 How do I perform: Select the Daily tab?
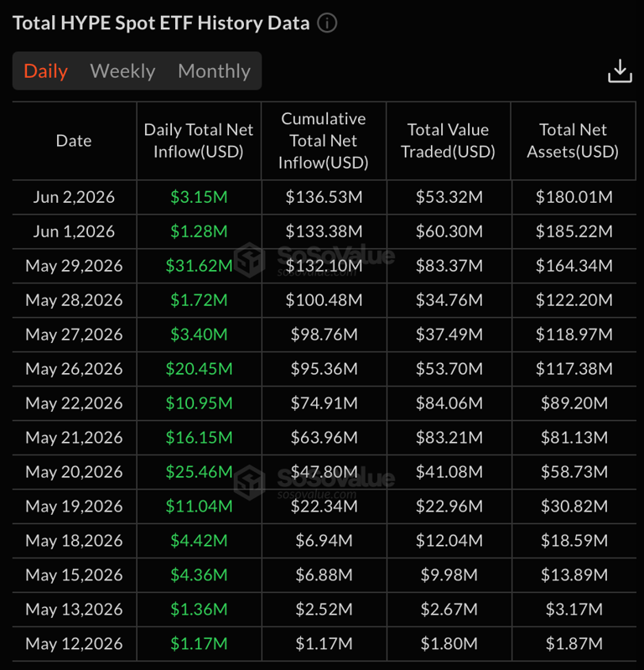46,71
